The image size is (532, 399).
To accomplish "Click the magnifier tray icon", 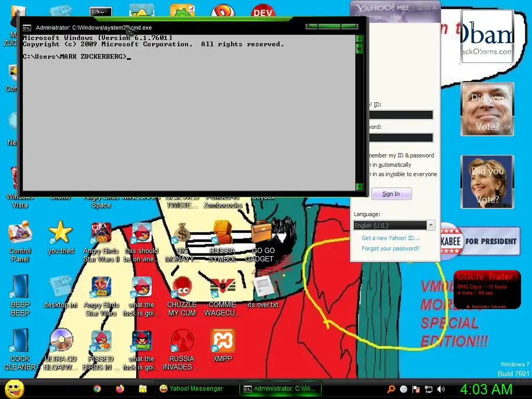I will (391, 389).
